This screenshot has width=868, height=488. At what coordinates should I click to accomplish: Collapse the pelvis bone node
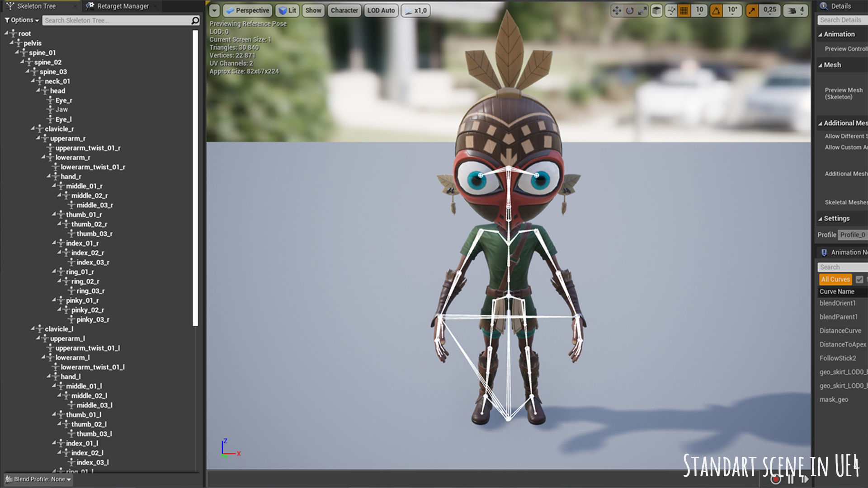tap(12, 42)
